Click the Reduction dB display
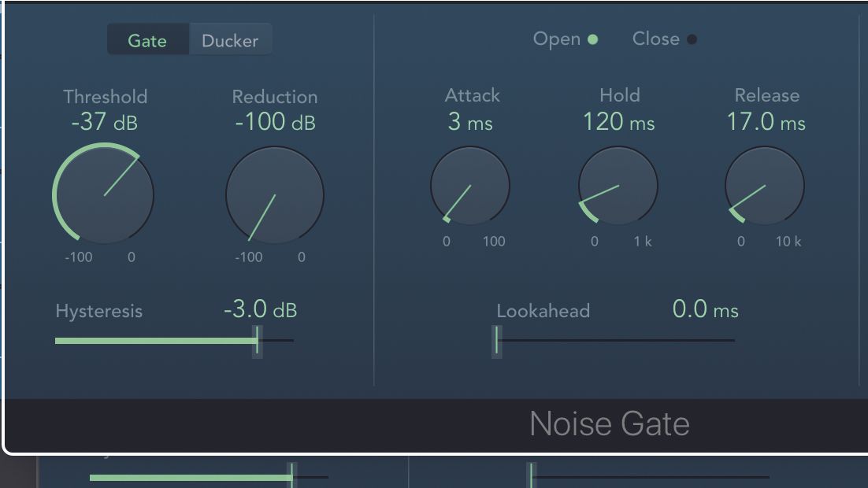 tap(273, 122)
